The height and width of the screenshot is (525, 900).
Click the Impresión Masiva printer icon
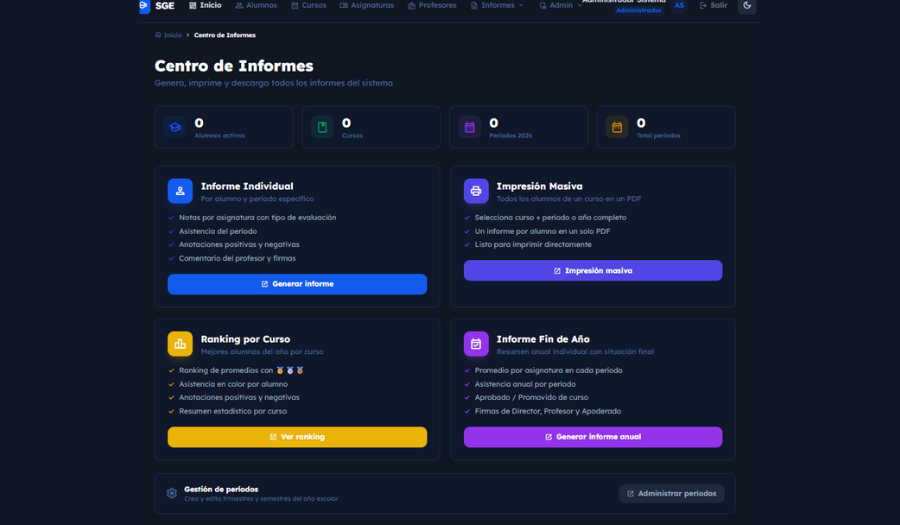476,191
